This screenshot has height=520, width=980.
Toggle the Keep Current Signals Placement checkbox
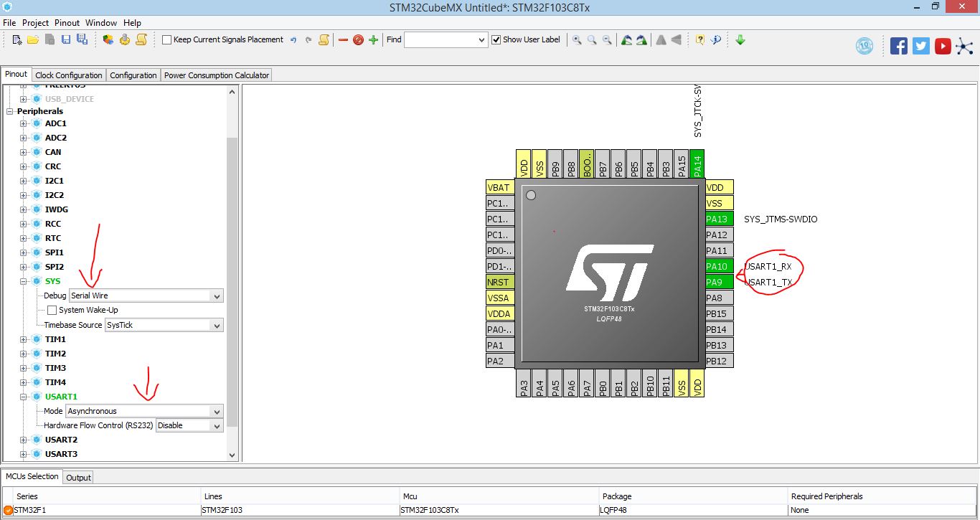point(166,39)
